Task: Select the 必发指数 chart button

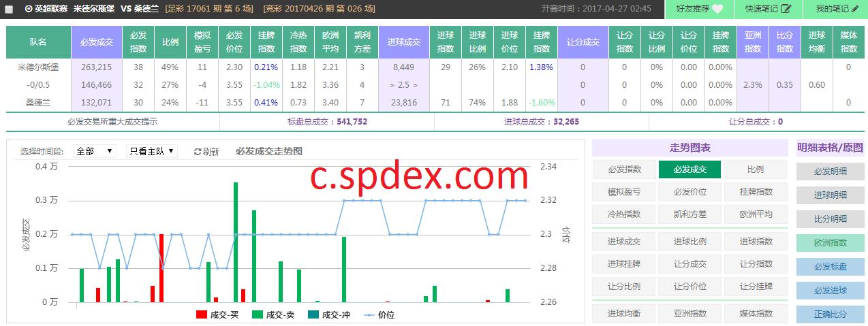Action: pos(624,169)
